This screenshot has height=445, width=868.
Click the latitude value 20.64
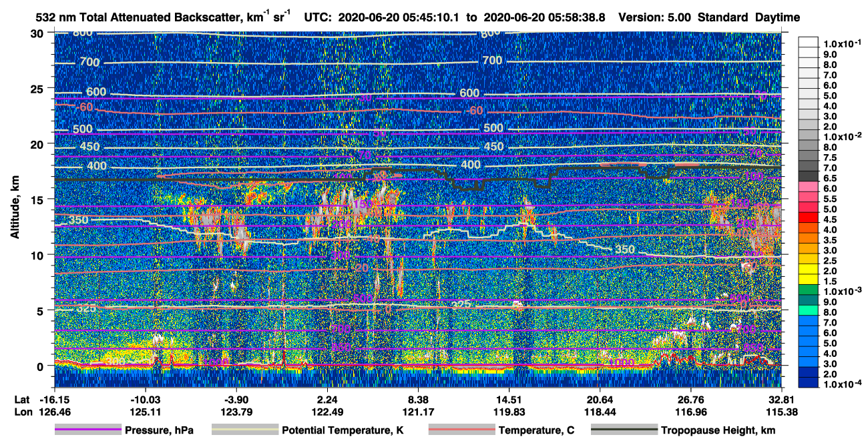(x=600, y=399)
